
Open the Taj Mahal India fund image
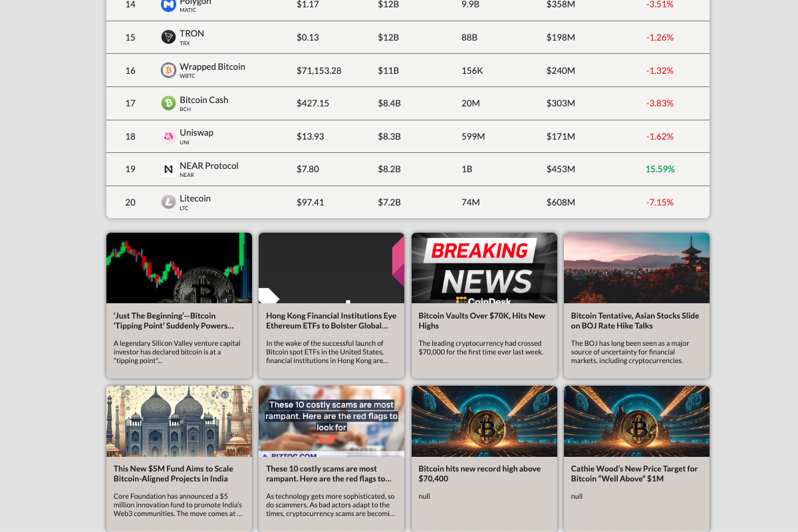(x=179, y=421)
